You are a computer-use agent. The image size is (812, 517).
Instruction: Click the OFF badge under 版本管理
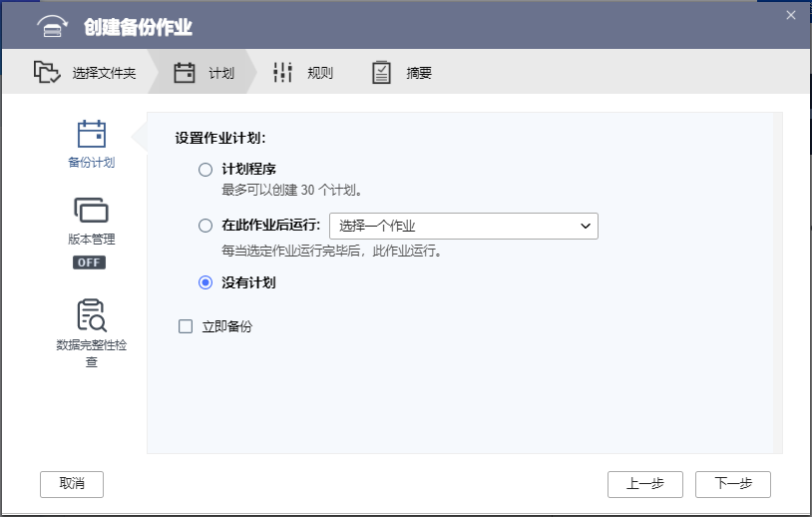coord(89,262)
